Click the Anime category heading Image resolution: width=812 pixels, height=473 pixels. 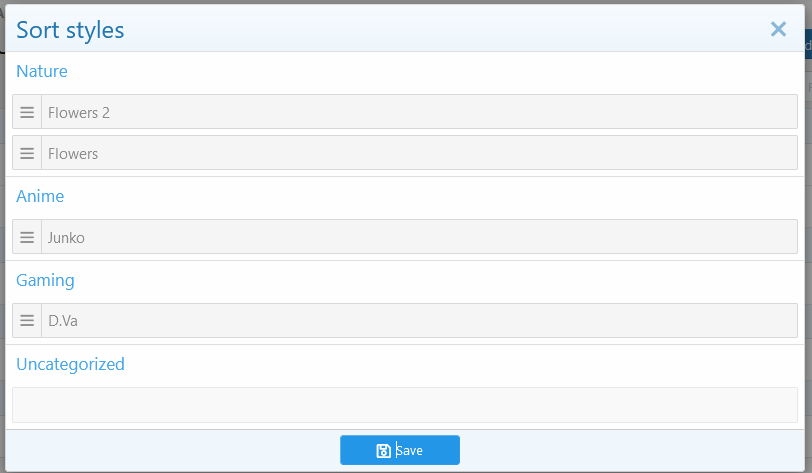pyautogui.click(x=40, y=196)
